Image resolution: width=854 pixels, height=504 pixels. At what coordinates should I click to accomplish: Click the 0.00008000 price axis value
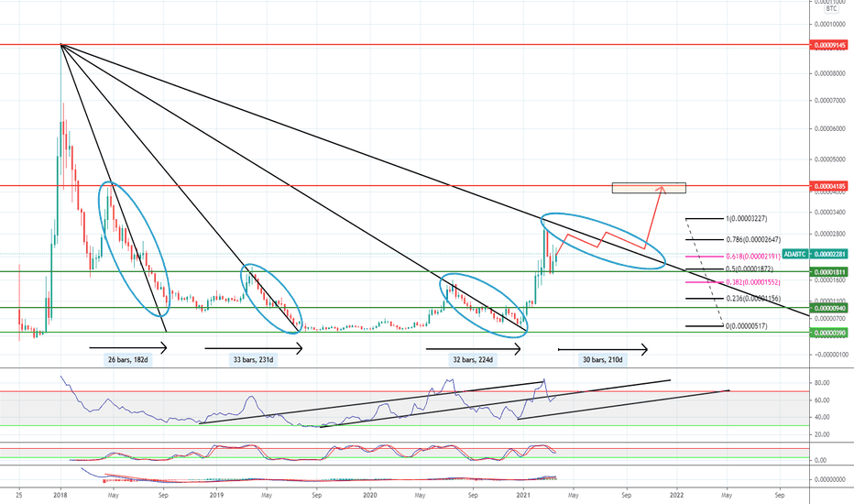pos(830,73)
